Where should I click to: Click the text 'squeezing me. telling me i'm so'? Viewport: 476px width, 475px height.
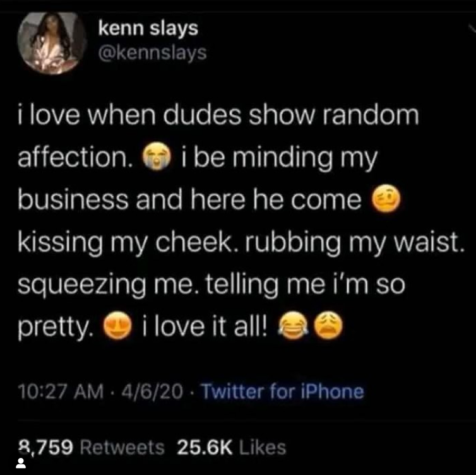point(211,285)
